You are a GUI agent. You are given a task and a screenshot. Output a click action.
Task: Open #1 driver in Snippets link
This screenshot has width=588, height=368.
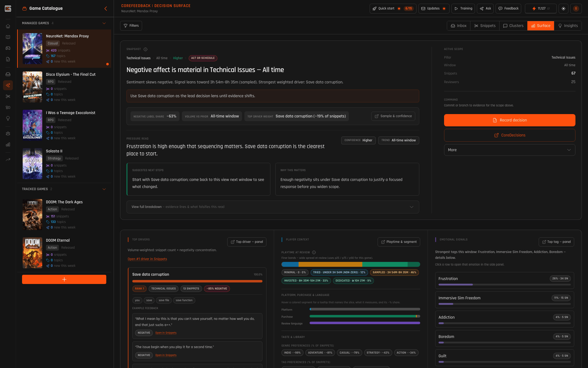[147, 259]
